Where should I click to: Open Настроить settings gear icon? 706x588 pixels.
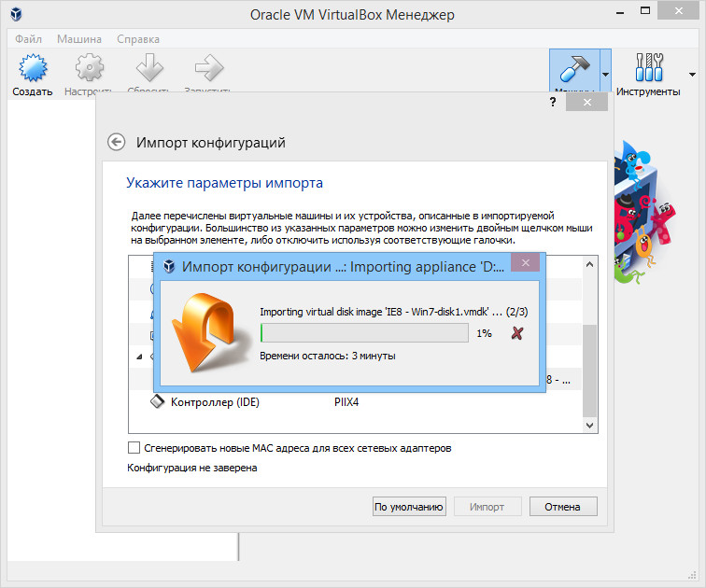coord(89,68)
